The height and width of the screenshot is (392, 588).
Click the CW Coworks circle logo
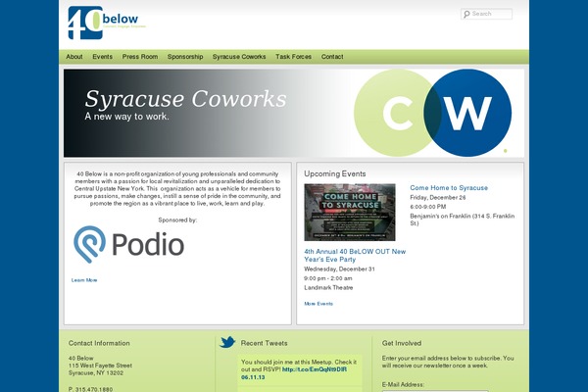432,113
